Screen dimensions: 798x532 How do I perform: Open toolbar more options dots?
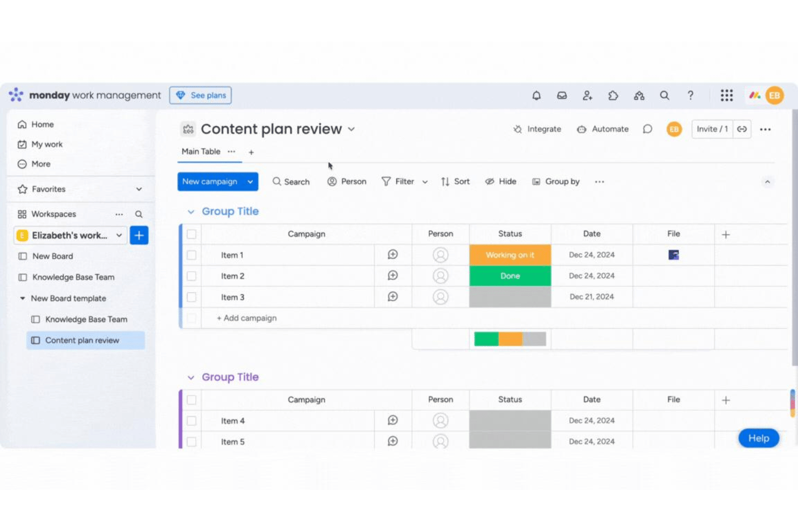coord(599,182)
